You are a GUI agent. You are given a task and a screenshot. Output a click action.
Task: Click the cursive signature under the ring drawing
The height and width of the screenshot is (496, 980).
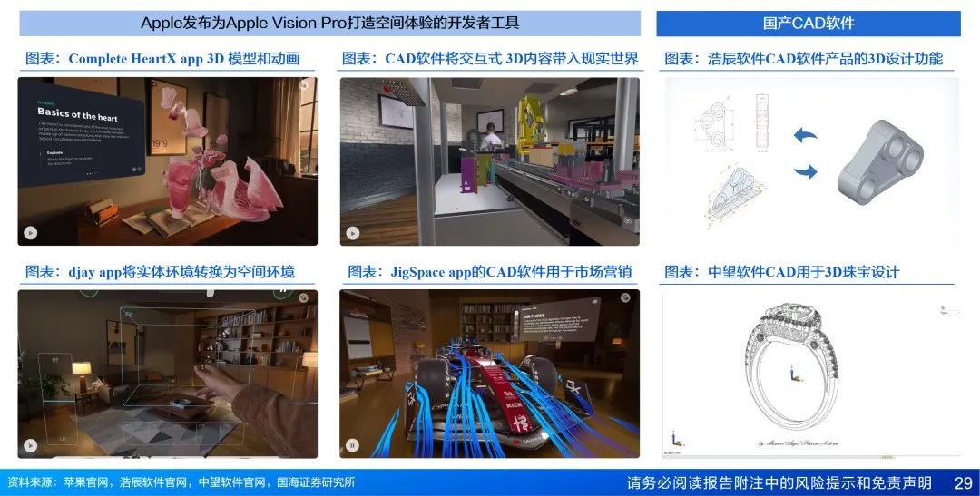pyautogui.click(x=799, y=443)
